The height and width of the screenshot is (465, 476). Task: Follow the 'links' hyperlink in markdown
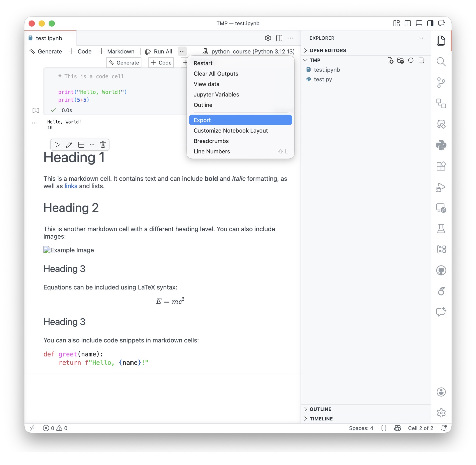[x=71, y=186]
